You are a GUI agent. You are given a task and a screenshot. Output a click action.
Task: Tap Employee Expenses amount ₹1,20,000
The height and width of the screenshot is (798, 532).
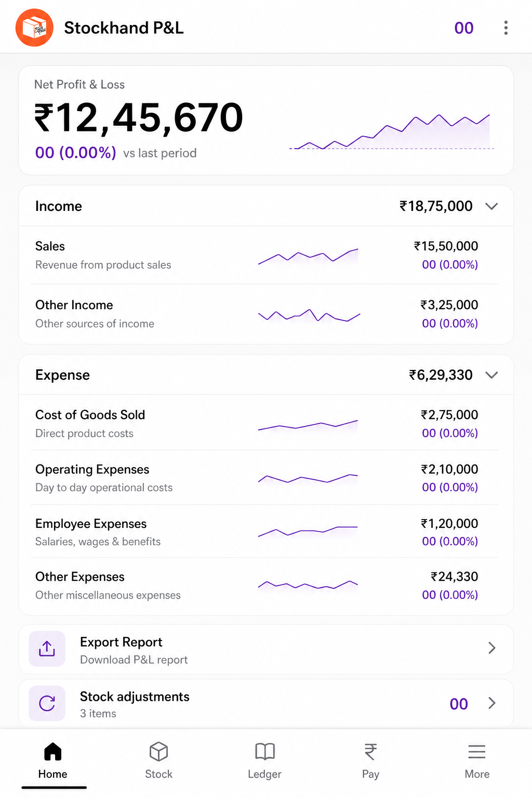(449, 524)
